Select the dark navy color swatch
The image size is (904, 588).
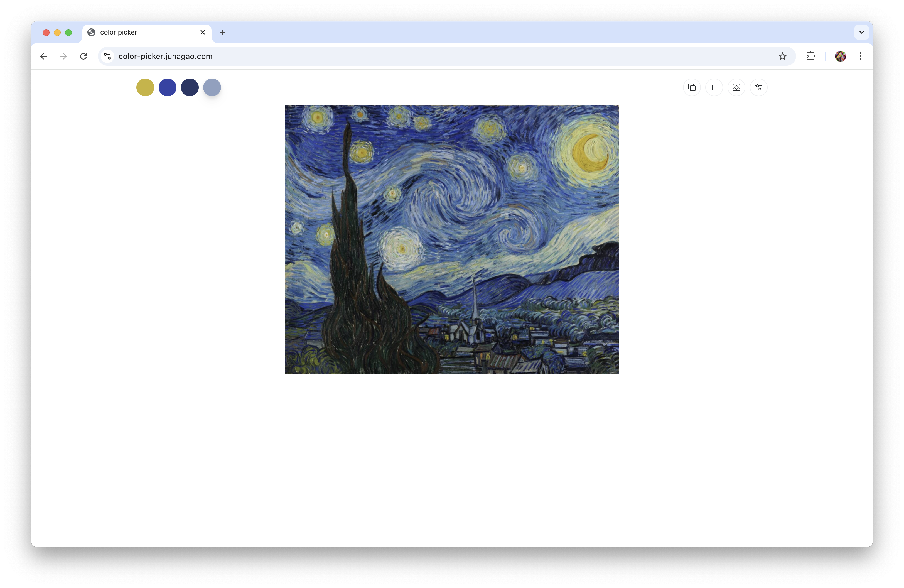190,87
